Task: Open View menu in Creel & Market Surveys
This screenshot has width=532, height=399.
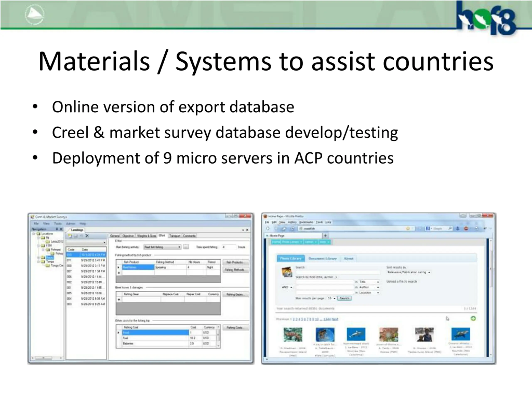Action: [x=46, y=223]
